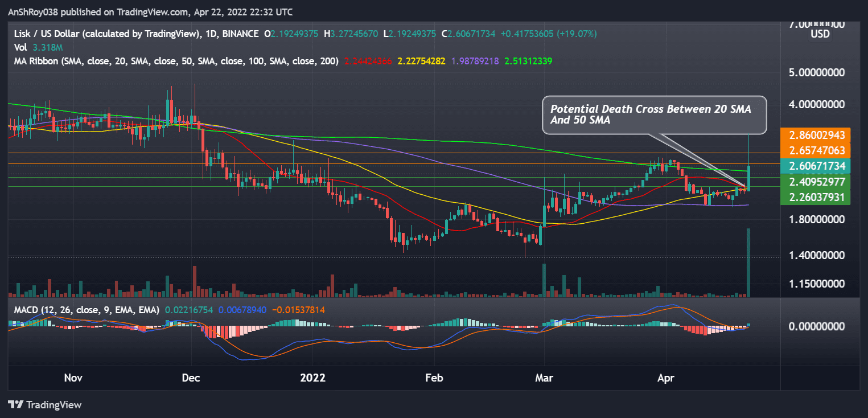Screen dimensions: 868x418
Task: Click the Potential Death Cross annotation
Action: [653, 114]
